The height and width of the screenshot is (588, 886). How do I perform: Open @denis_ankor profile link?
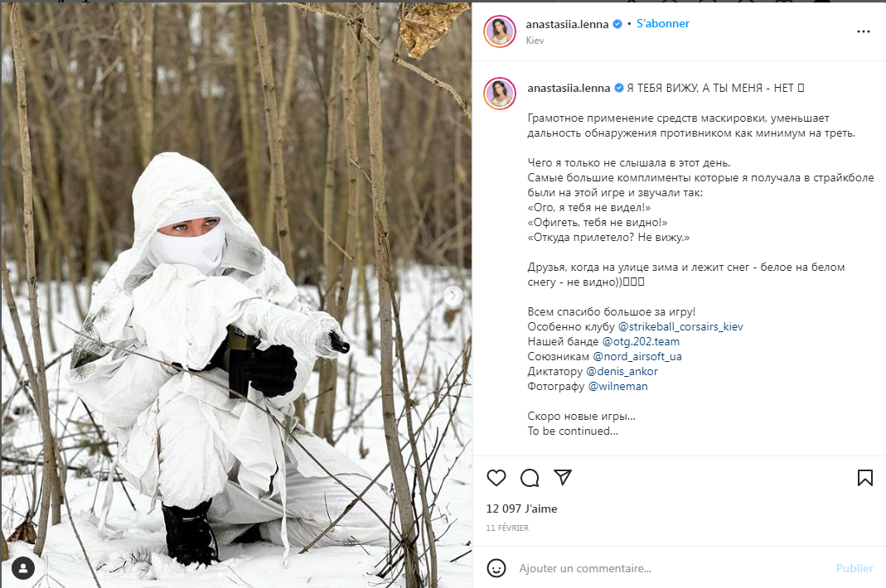pos(622,371)
